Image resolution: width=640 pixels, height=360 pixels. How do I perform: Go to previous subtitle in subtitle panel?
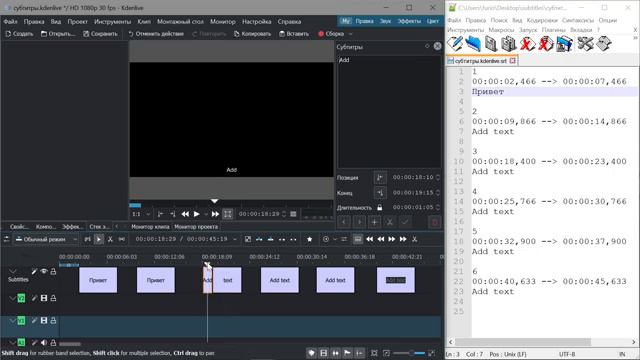344,222
